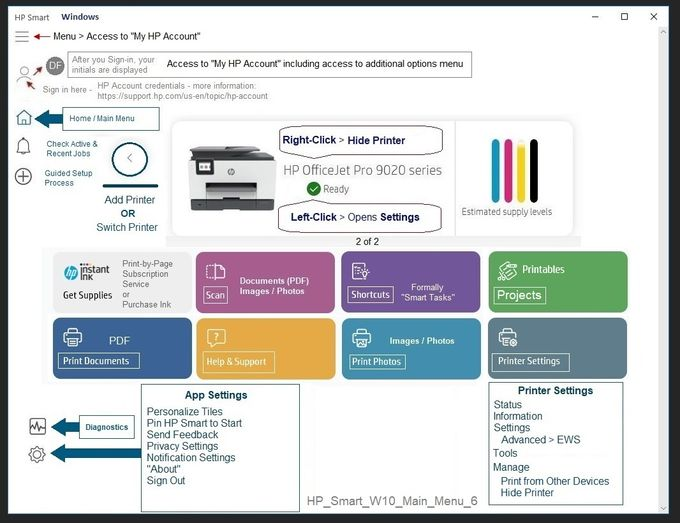
Task: Click the Print Documents label
Action: point(99,361)
